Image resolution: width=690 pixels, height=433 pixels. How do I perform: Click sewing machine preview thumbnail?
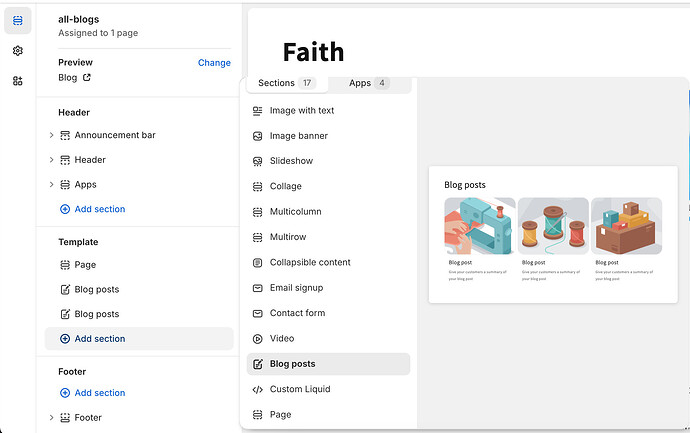(480, 226)
